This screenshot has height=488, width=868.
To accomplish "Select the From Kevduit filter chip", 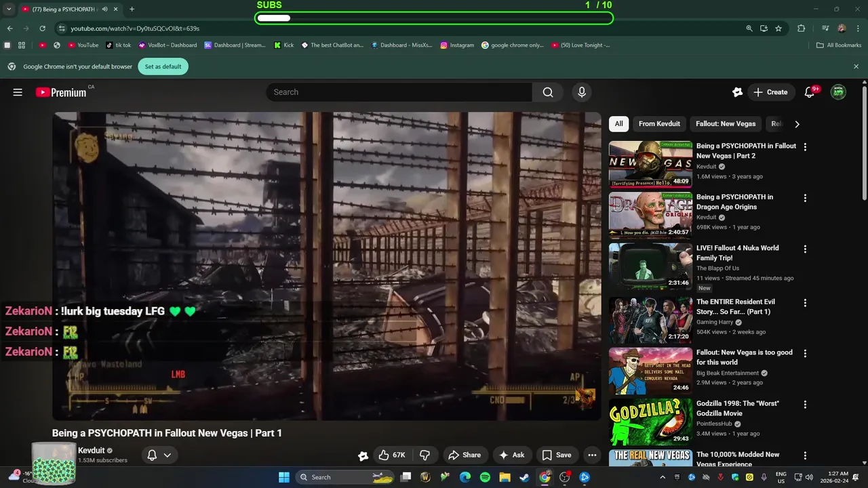I will [659, 124].
